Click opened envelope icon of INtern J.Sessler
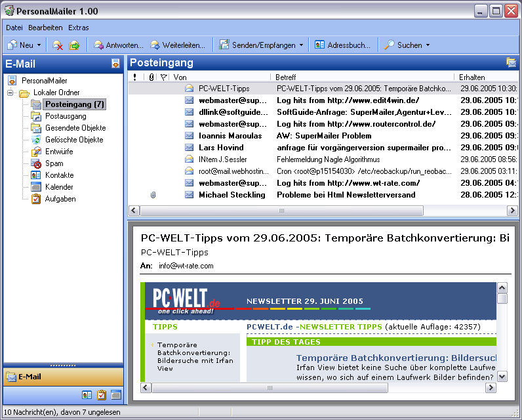The width and height of the screenshot is (522, 420). pos(189,159)
